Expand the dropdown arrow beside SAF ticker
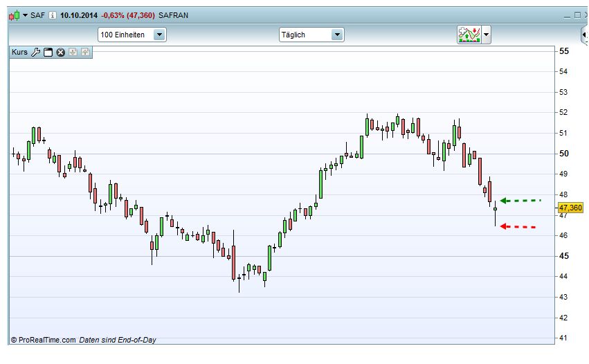The width and height of the screenshot is (589, 364). [26, 15]
